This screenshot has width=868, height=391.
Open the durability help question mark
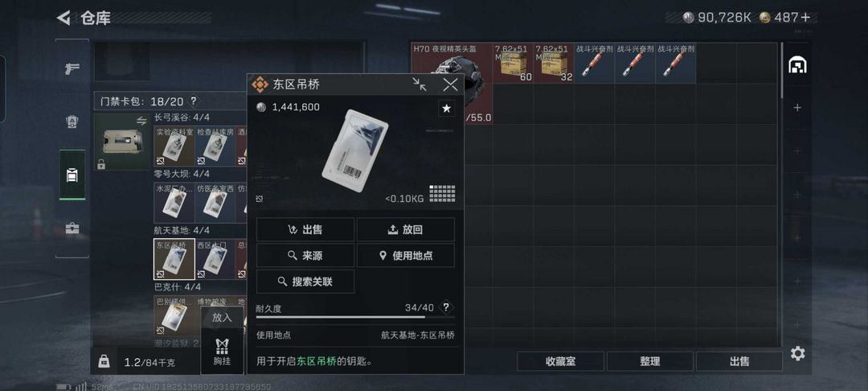point(446,307)
